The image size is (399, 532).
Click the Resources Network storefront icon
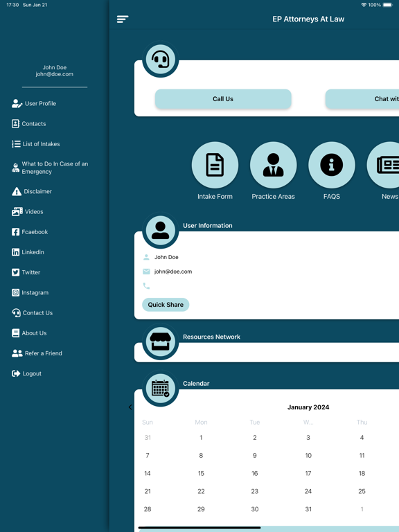[160, 342]
